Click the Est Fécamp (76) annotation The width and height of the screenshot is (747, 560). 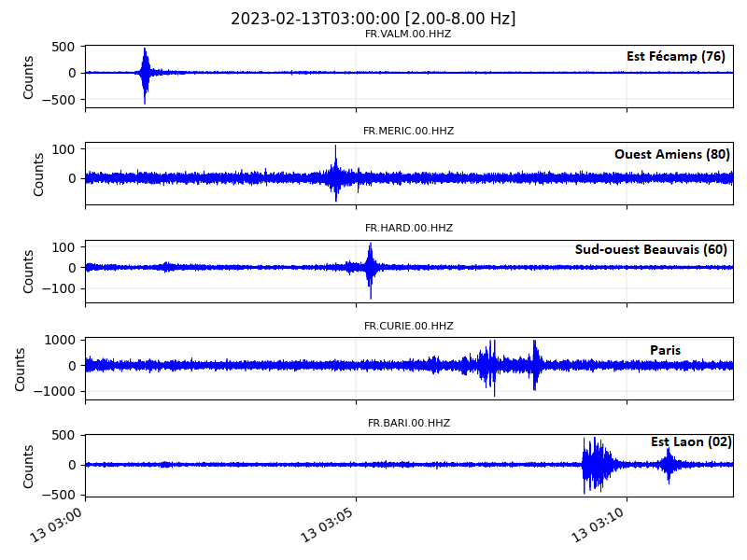(x=675, y=57)
